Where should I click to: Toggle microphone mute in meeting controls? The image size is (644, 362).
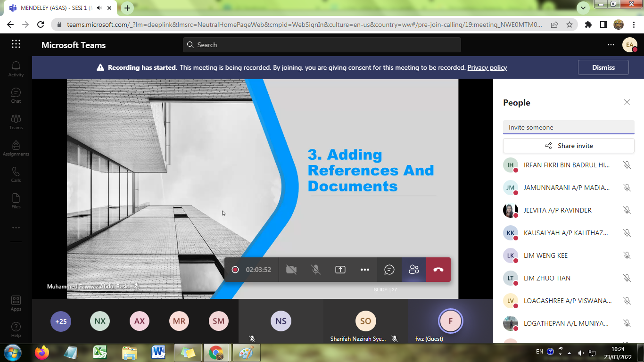[316, 270]
